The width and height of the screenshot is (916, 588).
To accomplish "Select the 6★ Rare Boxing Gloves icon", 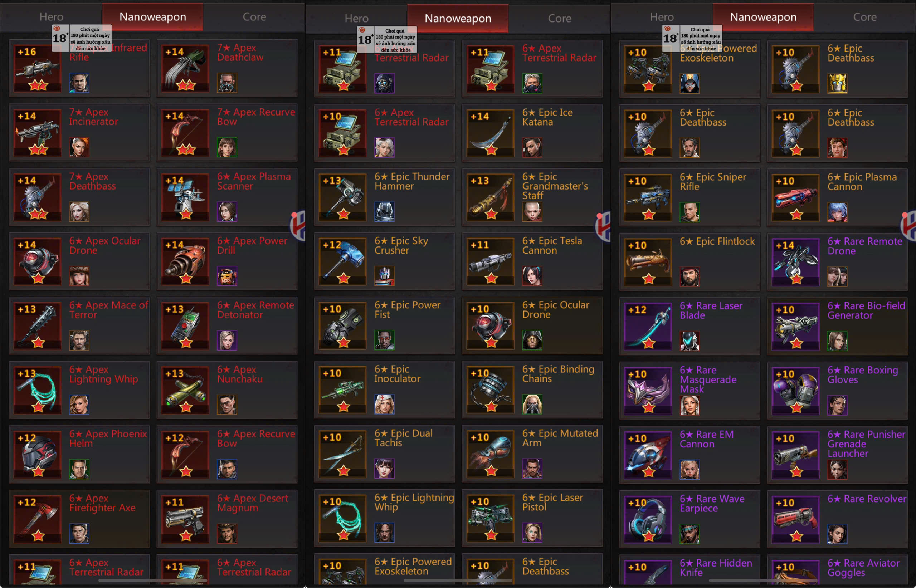I will [x=796, y=391].
